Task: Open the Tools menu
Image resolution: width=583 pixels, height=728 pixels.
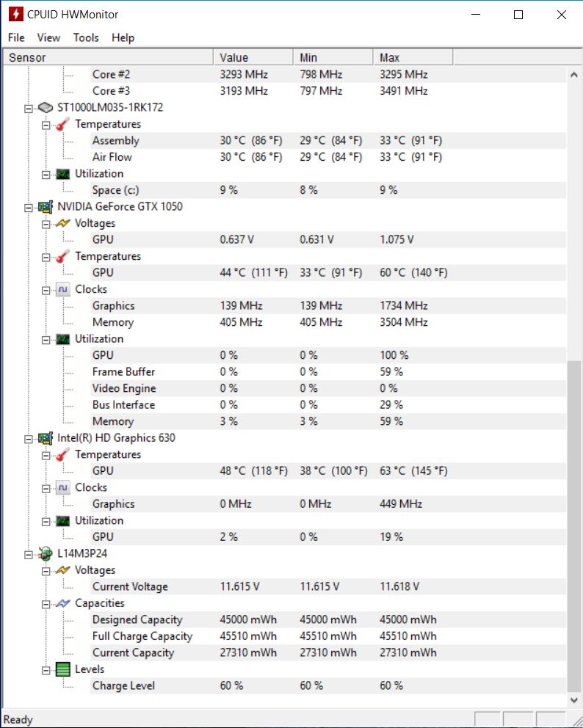Action: coord(86,37)
